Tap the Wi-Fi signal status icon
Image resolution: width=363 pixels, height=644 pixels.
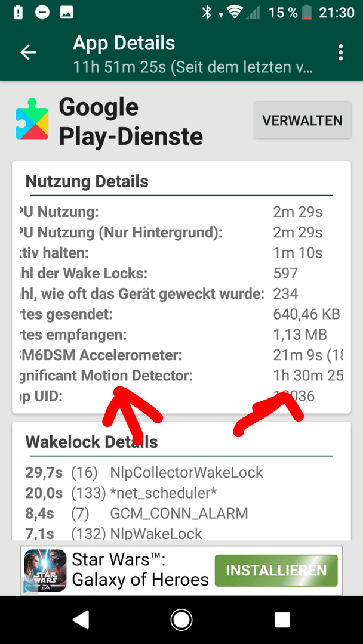235,13
